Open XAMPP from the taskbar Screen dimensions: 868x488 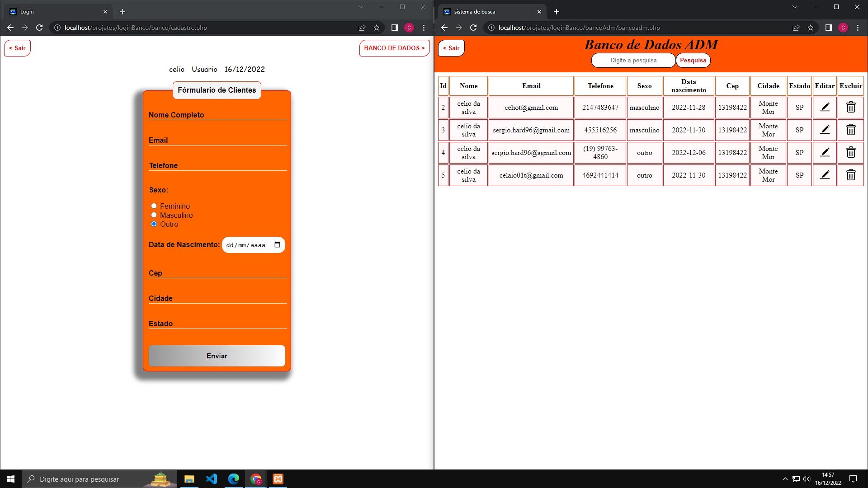click(x=278, y=479)
